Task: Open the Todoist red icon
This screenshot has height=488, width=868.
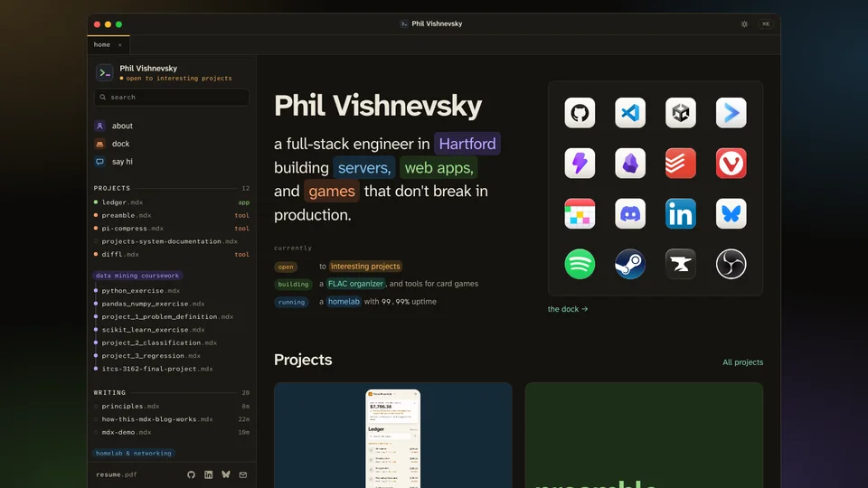Action: coord(680,164)
